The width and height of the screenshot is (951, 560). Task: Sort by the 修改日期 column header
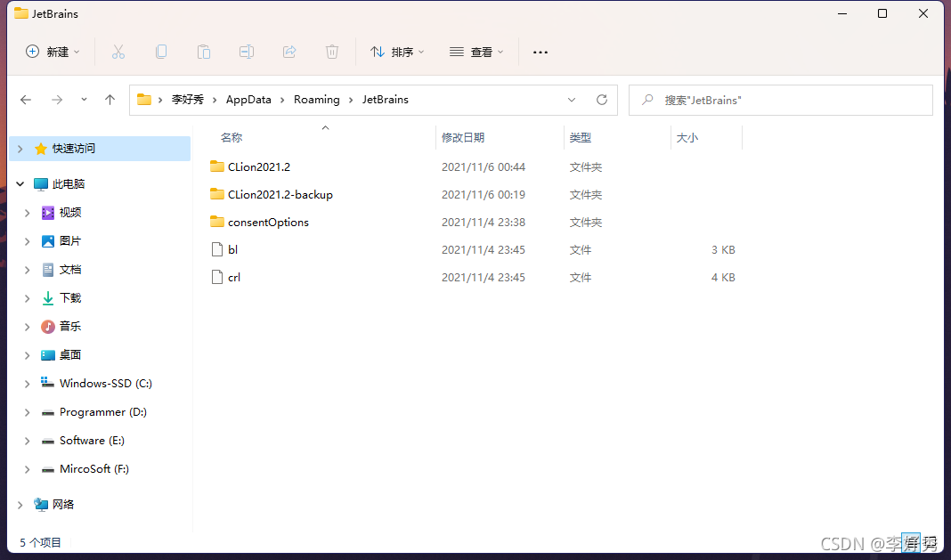pyautogui.click(x=463, y=138)
